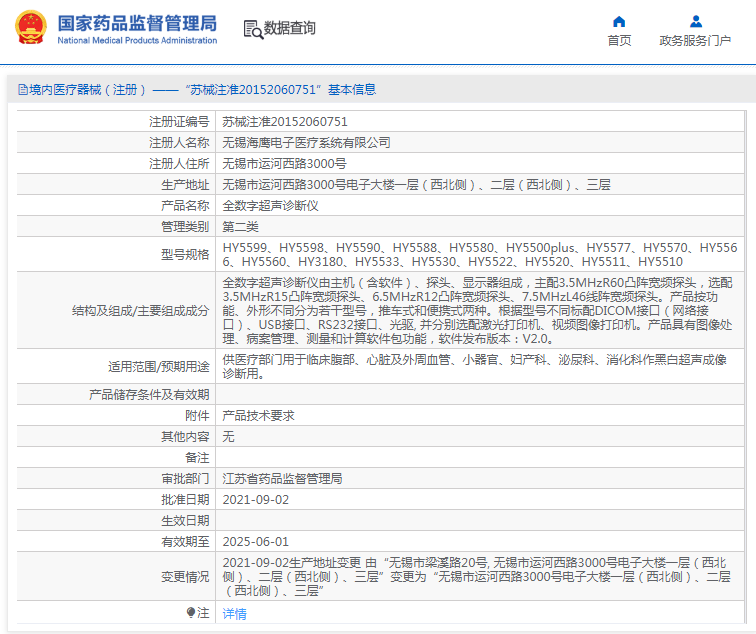Viewport: 756px width, 634px height.
Task: Click the 附件 row label
Action: (197, 415)
